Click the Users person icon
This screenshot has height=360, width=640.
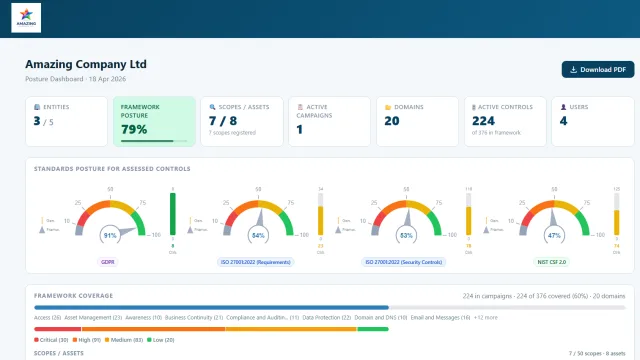pyautogui.click(x=563, y=107)
